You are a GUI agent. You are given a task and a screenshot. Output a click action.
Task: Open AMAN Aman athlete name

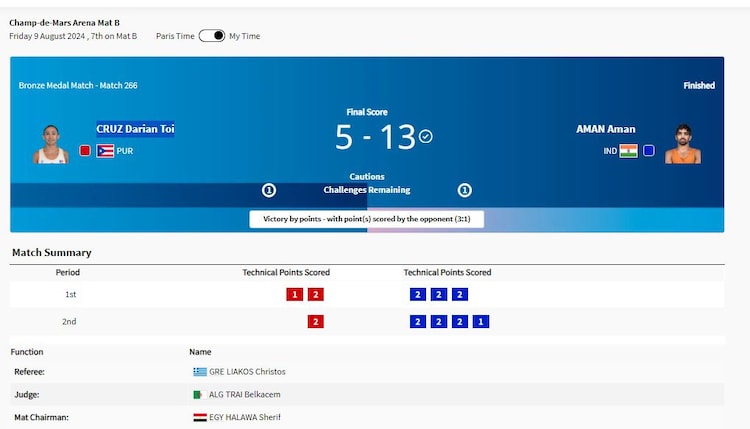pyautogui.click(x=605, y=129)
